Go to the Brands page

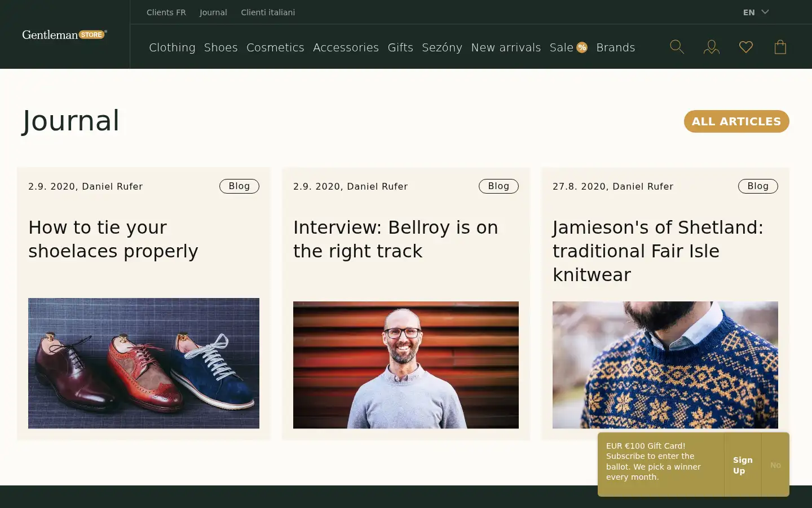coord(615,47)
